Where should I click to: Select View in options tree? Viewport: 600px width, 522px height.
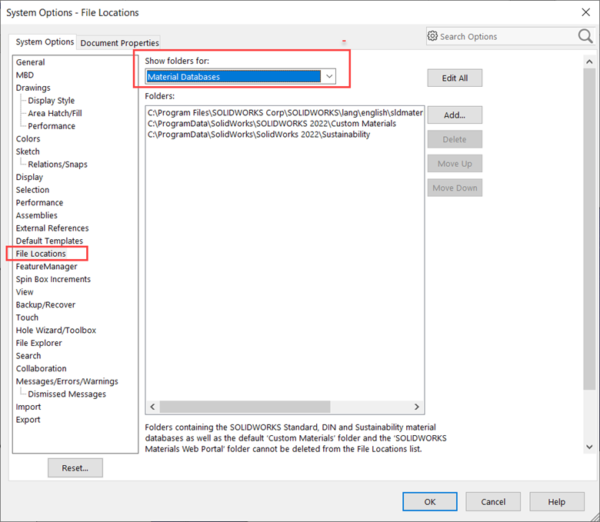click(24, 292)
